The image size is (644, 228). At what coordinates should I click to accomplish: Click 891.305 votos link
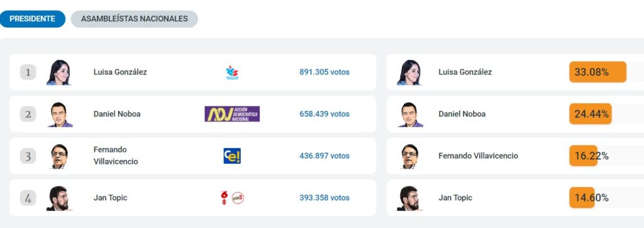(x=325, y=72)
